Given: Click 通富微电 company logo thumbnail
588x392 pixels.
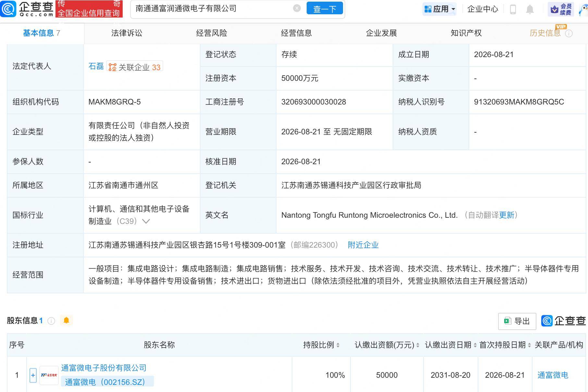Looking at the screenshot, I should [49, 375].
